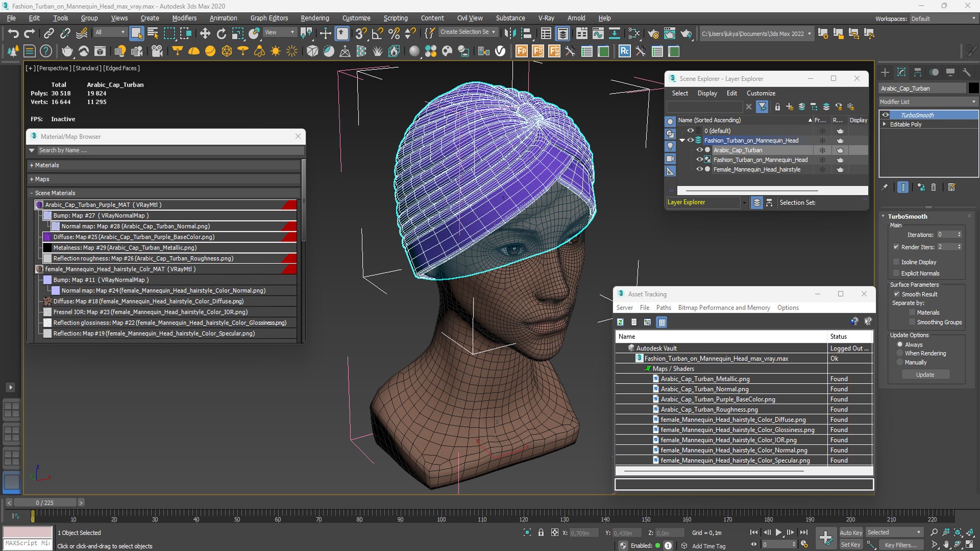Click the TurboSmooth Update button
This screenshot has width=980, height=551.
925,374
